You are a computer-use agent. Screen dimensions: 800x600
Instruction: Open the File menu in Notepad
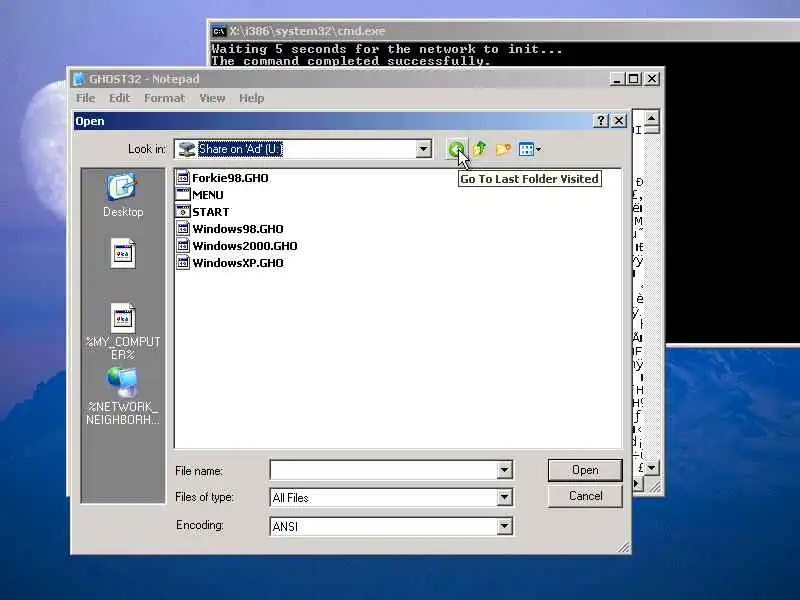point(86,98)
